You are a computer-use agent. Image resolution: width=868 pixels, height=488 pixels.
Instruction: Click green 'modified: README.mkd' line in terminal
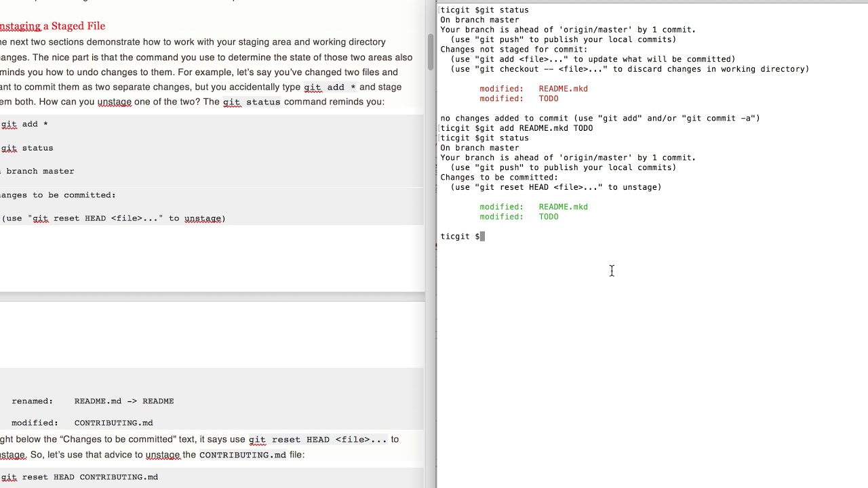(534, 207)
